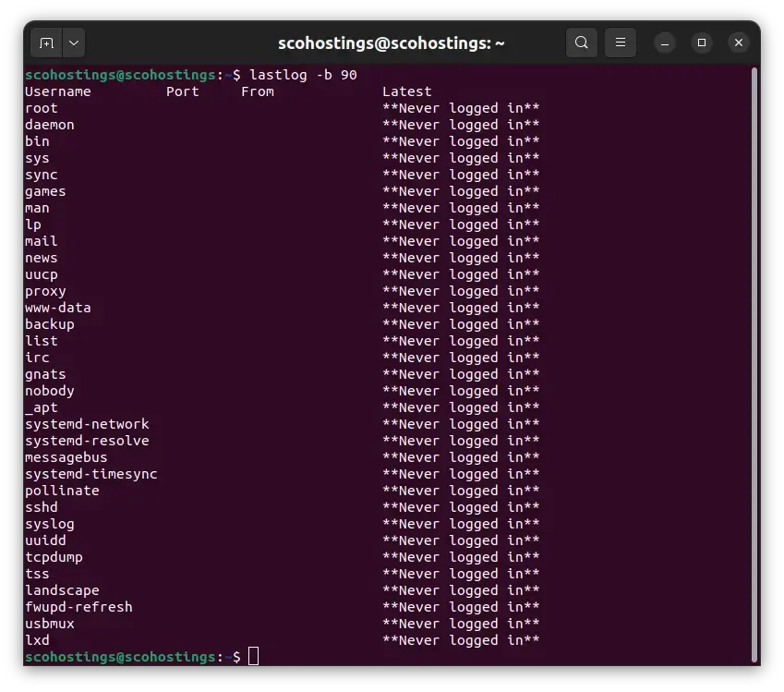Select the 'fwupd-refresh' username
Image resolution: width=784 pixels, height=692 pixels.
click(x=78, y=607)
